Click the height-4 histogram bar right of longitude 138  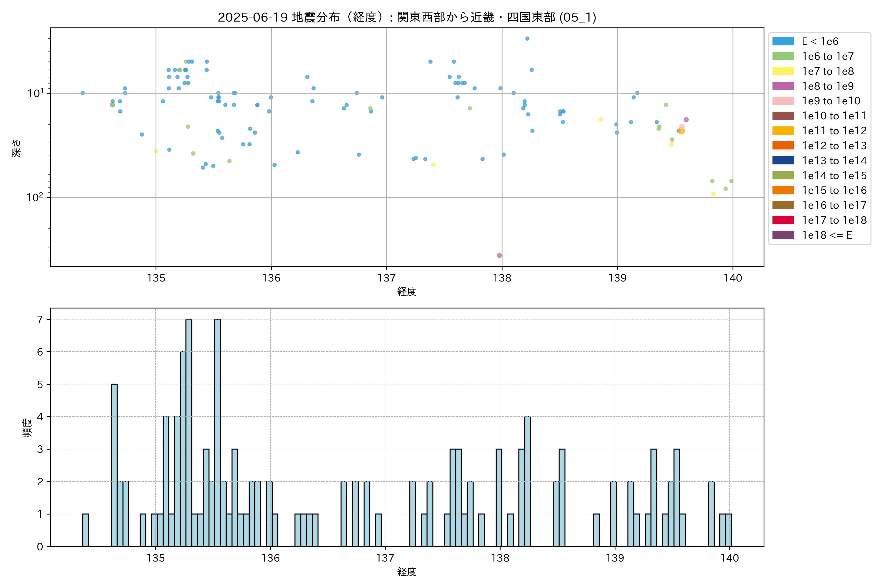[527, 481]
